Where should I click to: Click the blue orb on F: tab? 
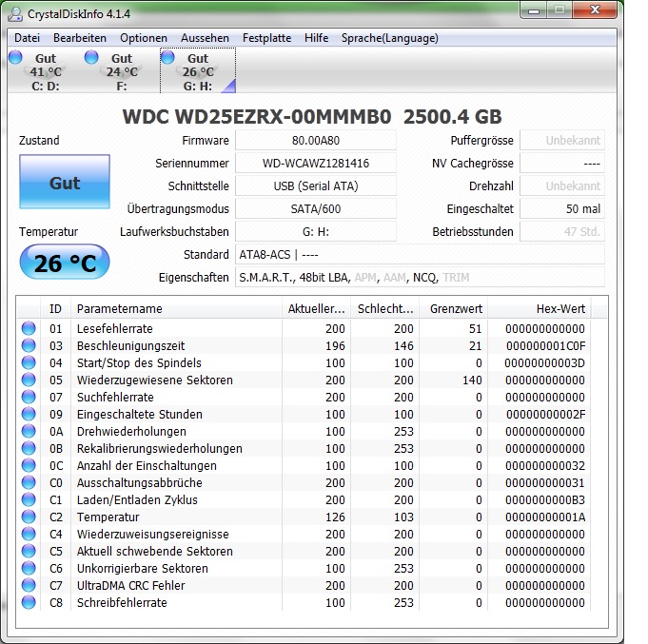pyautogui.click(x=91, y=57)
